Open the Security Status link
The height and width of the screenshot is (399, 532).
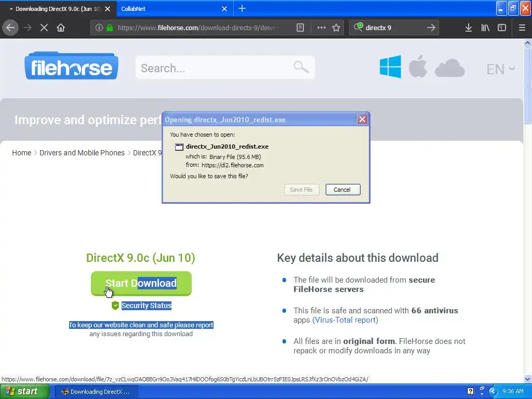(x=146, y=305)
